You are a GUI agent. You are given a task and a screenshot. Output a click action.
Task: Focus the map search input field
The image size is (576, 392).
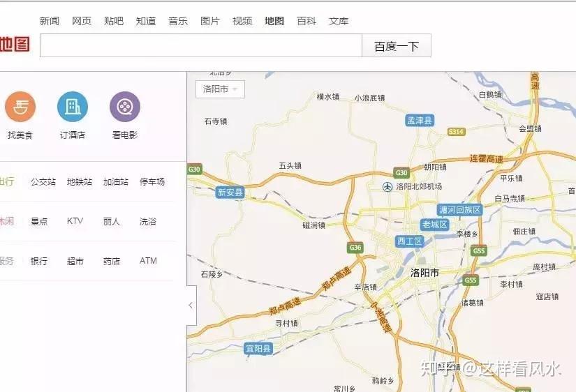pos(201,45)
